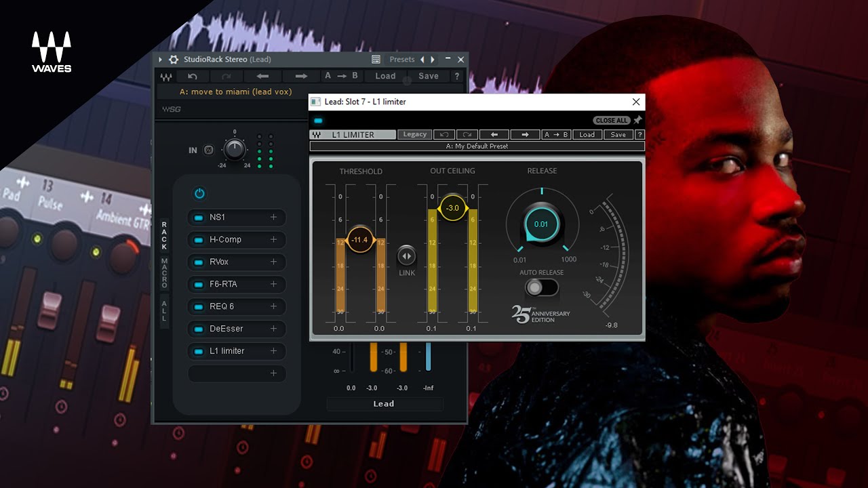Enable the AUTO RELEASE switch
The width and height of the screenshot is (868, 488).
click(x=541, y=287)
